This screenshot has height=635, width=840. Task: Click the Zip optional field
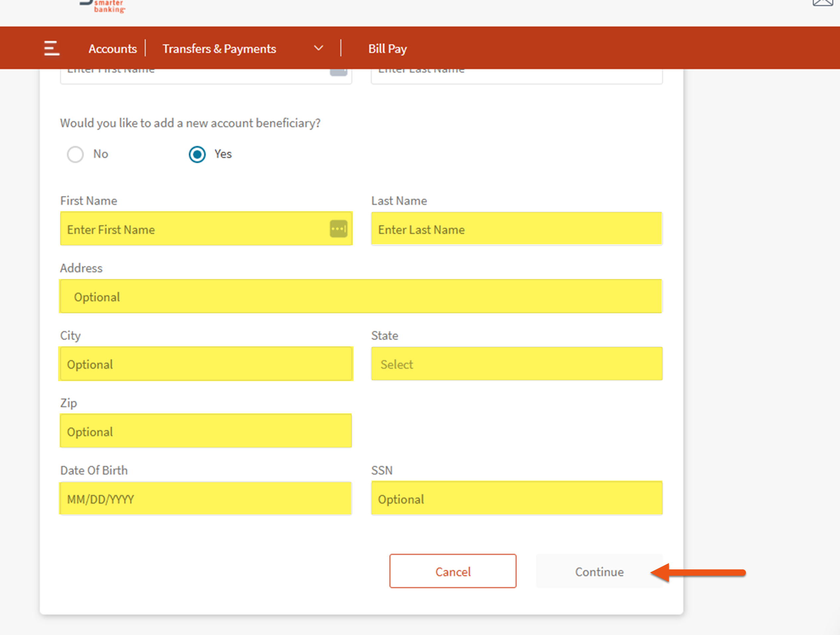[205, 431]
